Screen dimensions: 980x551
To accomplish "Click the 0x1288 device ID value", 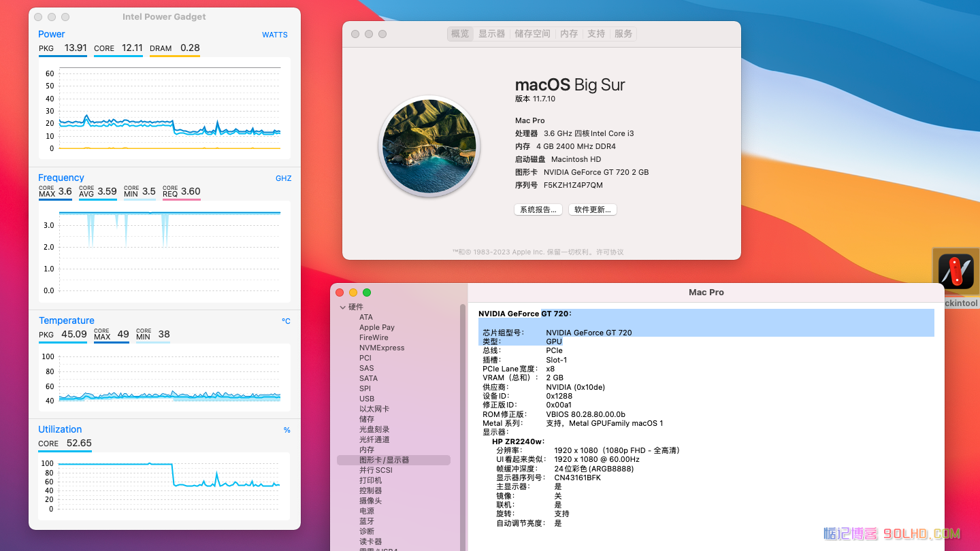I will pyautogui.click(x=559, y=396).
